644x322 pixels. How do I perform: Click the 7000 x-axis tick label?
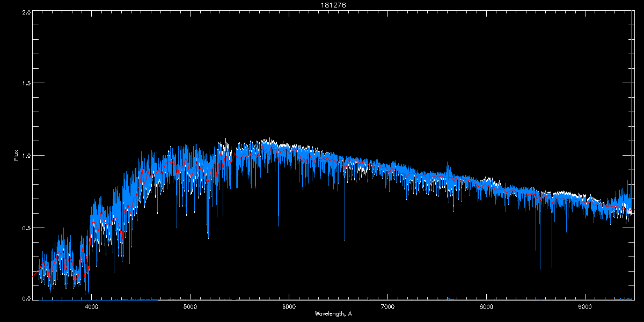[x=387, y=307]
